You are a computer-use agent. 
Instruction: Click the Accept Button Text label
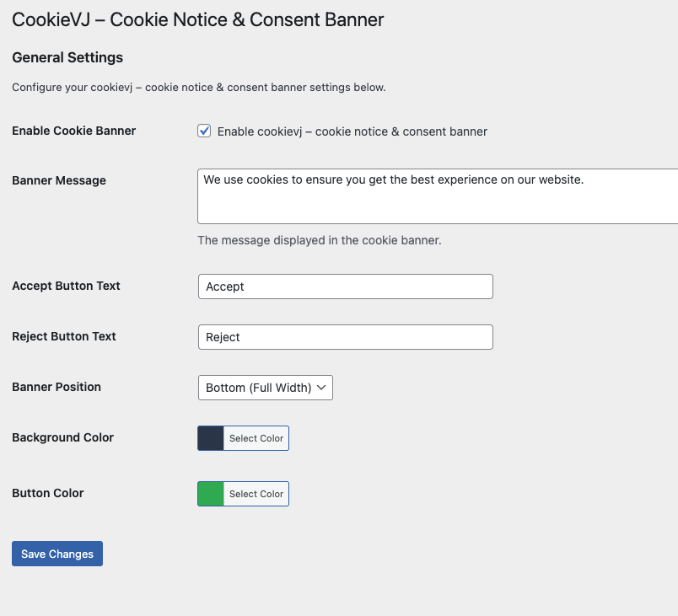click(x=66, y=286)
